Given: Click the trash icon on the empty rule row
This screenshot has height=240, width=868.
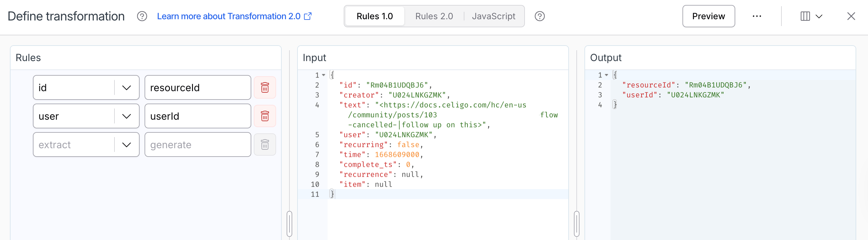Looking at the screenshot, I should (x=265, y=145).
